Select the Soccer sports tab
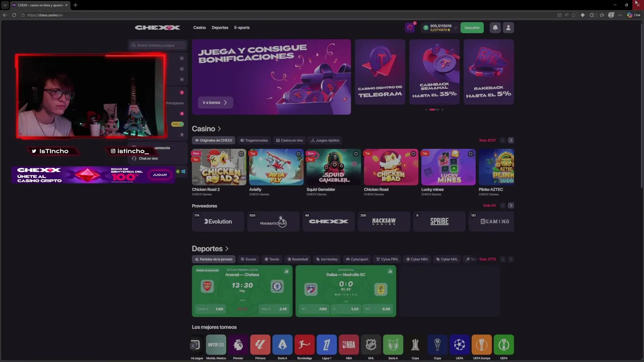Image resolution: width=644 pixels, height=362 pixels. (x=248, y=259)
